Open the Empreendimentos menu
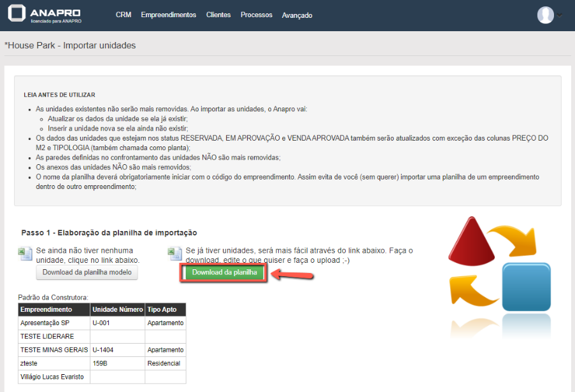 [x=168, y=15]
